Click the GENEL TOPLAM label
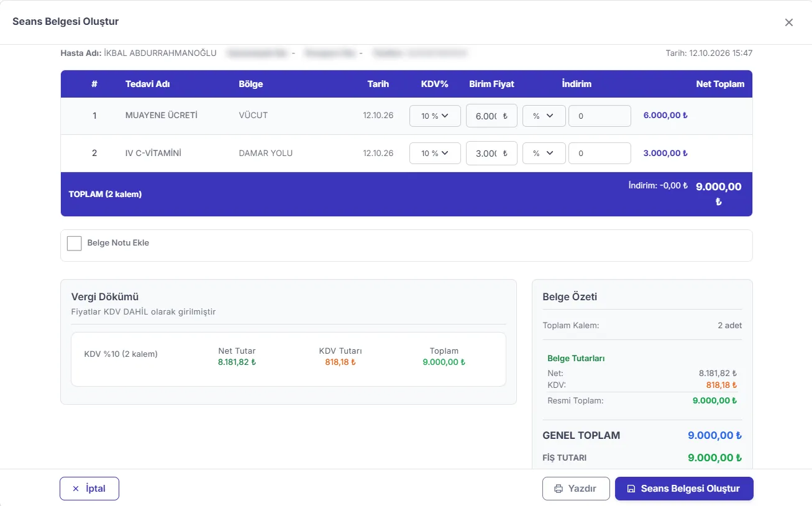Screen dimensions: 812x506 pos(582,436)
